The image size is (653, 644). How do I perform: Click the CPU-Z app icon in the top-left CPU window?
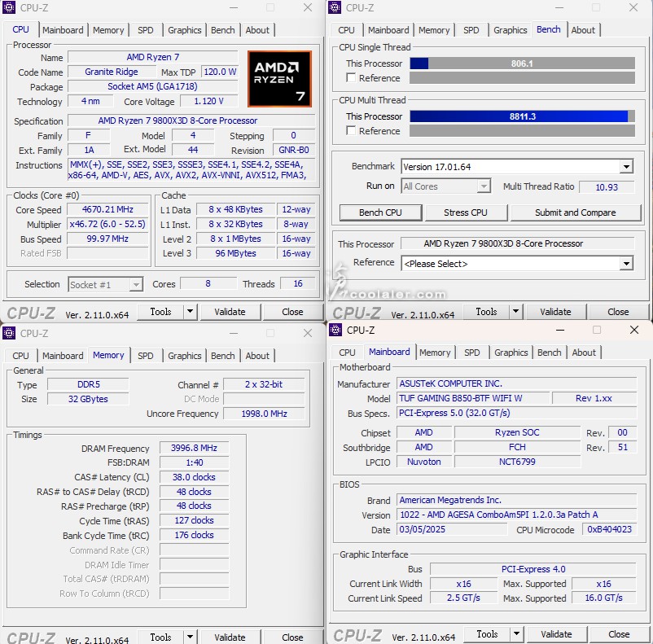click(x=9, y=7)
